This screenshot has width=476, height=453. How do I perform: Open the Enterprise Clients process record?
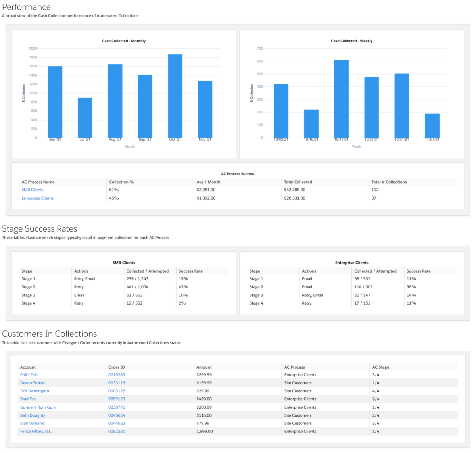pyautogui.click(x=37, y=198)
